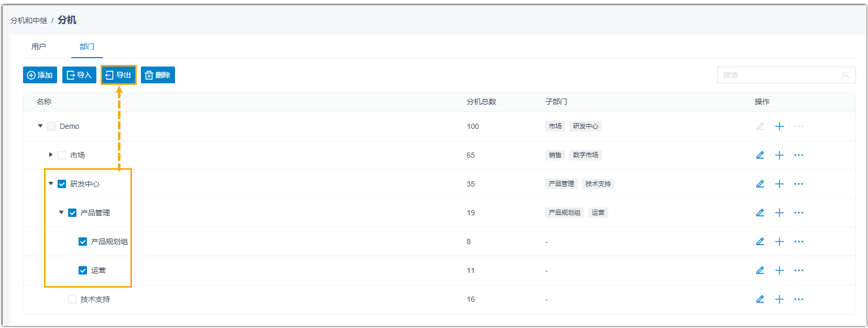Image resolution: width=868 pixels, height=328 pixels.
Task: Collapse the Demo tree node
Action: (x=40, y=126)
